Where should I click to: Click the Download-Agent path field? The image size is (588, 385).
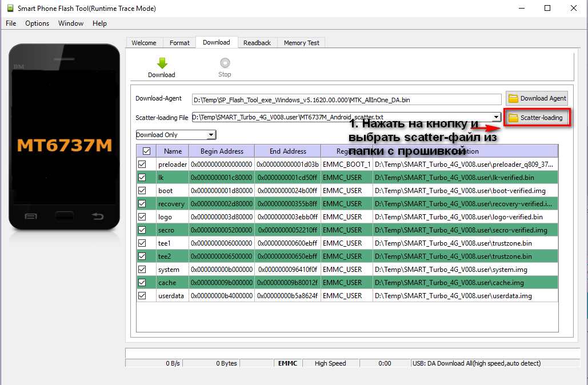click(346, 100)
